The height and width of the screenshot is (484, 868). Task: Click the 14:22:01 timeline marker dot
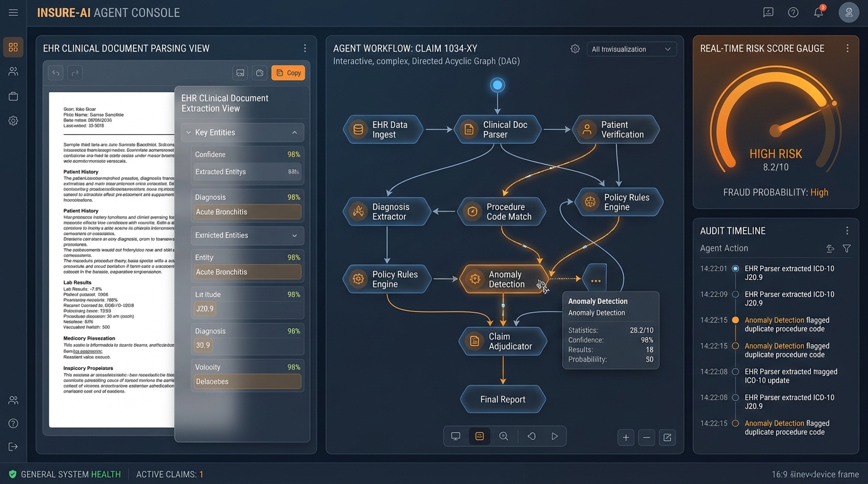[x=735, y=268]
